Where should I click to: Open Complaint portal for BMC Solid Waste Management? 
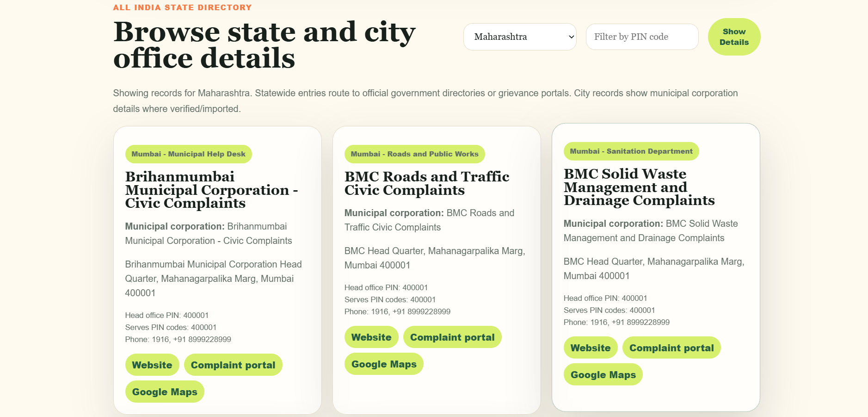pyautogui.click(x=671, y=348)
